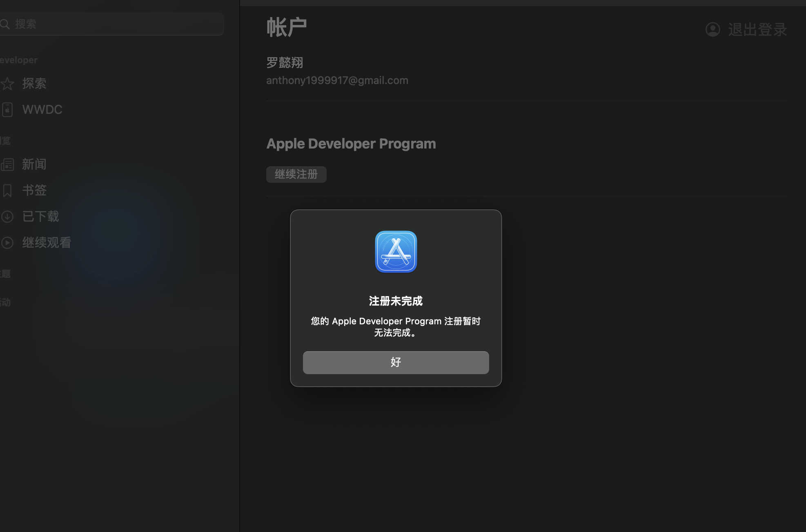Click the WWDC device icon in sidebar

8,109
